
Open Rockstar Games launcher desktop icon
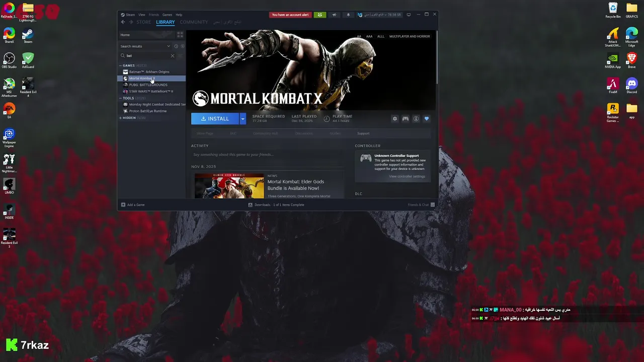pos(613,113)
